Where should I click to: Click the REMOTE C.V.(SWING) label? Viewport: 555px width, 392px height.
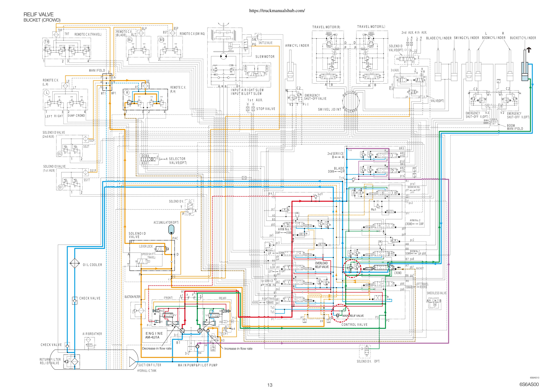pyautogui.click(x=192, y=34)
